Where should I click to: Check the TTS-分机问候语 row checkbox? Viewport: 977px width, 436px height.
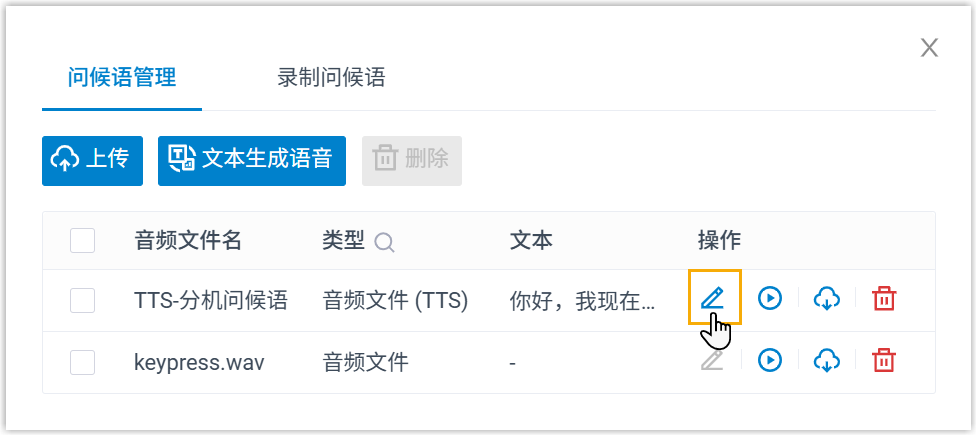pos(83,299)
